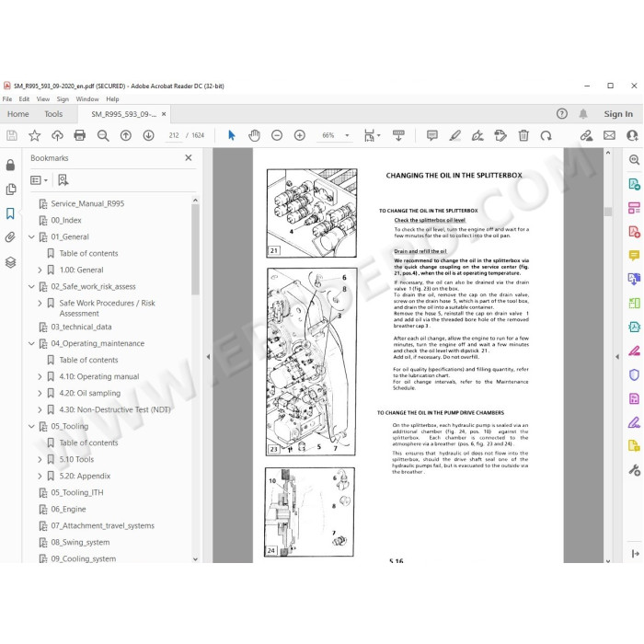This screenshot has width=644, height=644.
Task: Choose the Selection arrow tool
Action: (232, 135)
